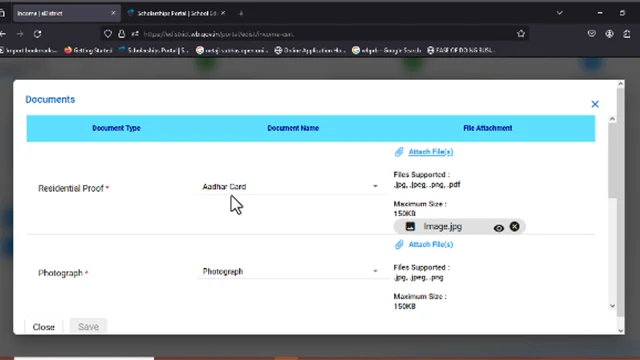640x360 pixels.
Task: Open the Aadhar Card document name dropdown
Action: pos(291,187)
